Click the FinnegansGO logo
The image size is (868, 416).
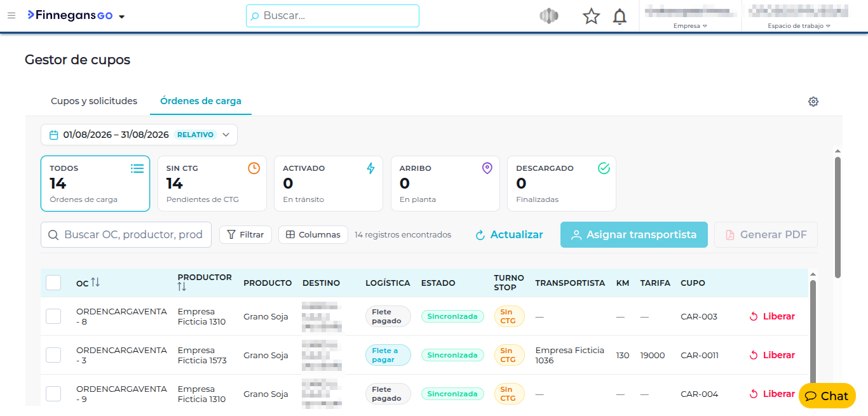coord(70,16)
